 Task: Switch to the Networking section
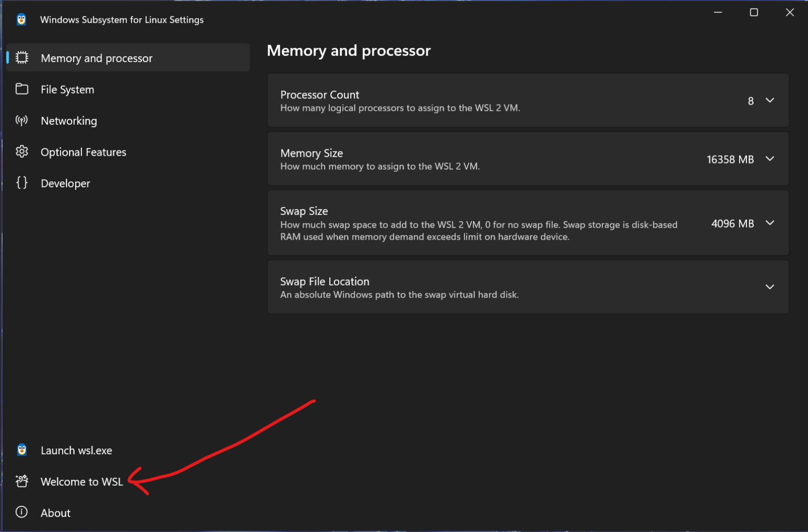68,120
